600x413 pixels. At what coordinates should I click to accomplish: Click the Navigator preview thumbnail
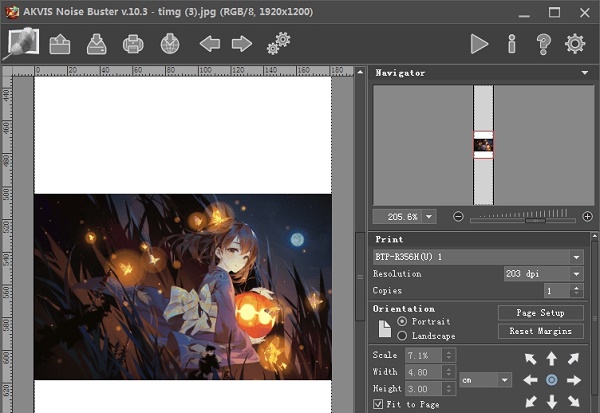tap(483, 145)
